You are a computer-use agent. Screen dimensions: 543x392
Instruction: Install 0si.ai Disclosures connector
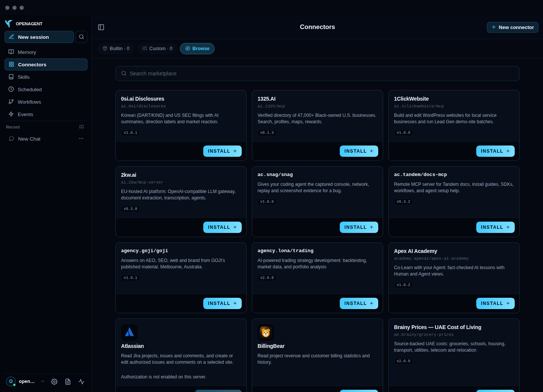click(x=222, y=151)
